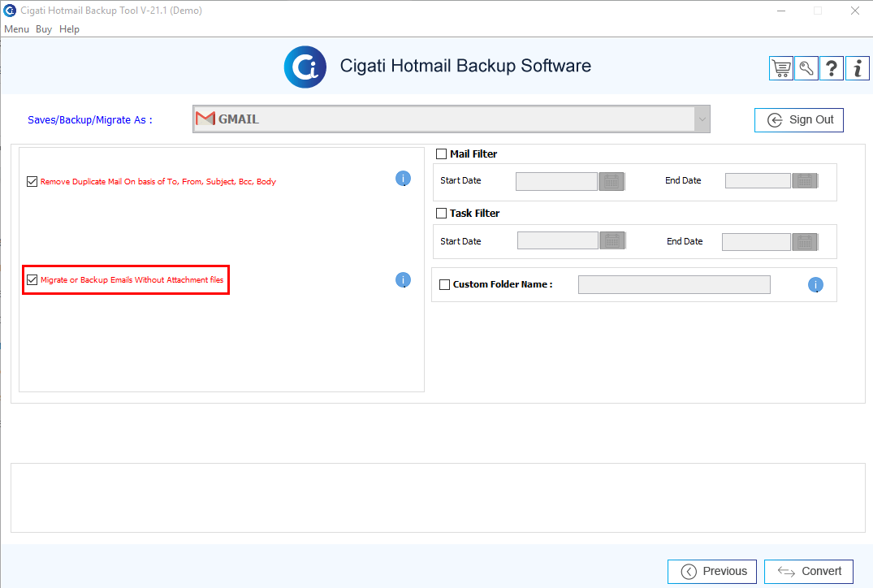Click the Cigati logo in header
The width and height of the screenshot is (873, 588).
[305, 67]
